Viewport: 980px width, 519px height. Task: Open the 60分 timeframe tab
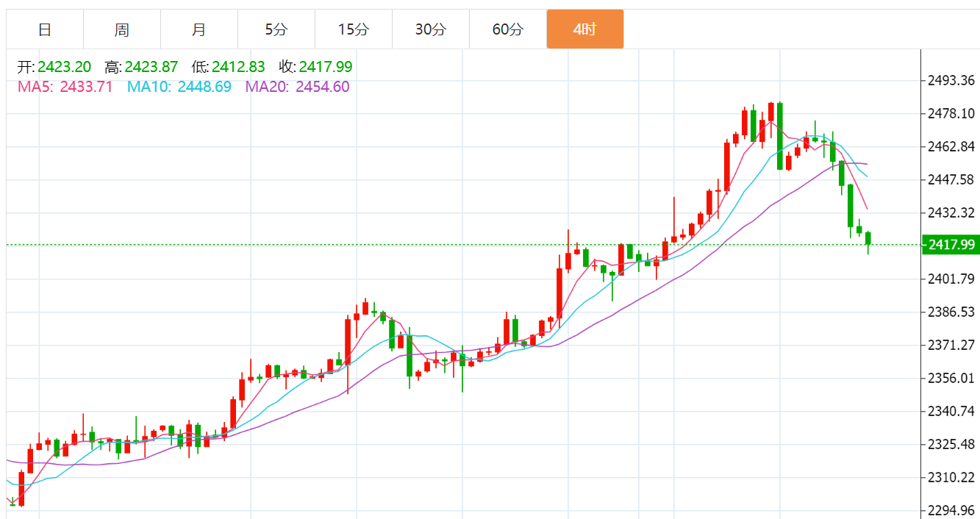point(508,29)
